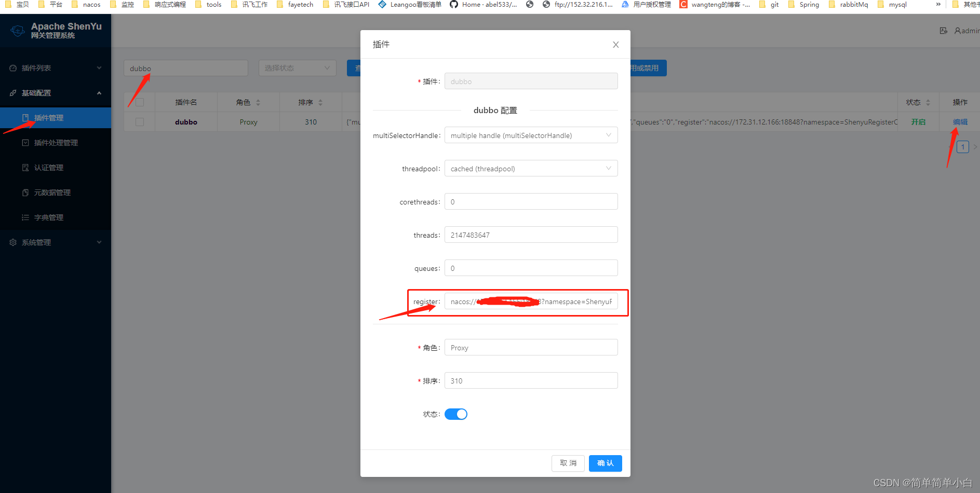Open the threadpool dropdown

coord(531,169)
